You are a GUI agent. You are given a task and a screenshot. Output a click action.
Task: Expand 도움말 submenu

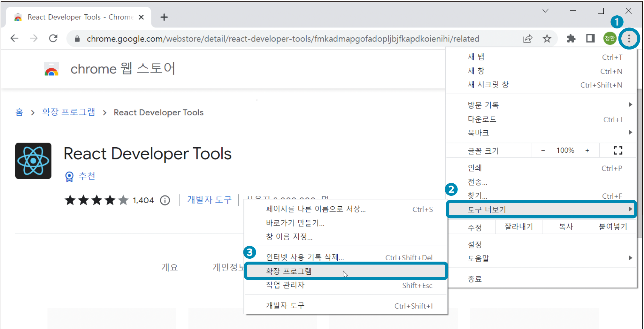pos(541,258)
